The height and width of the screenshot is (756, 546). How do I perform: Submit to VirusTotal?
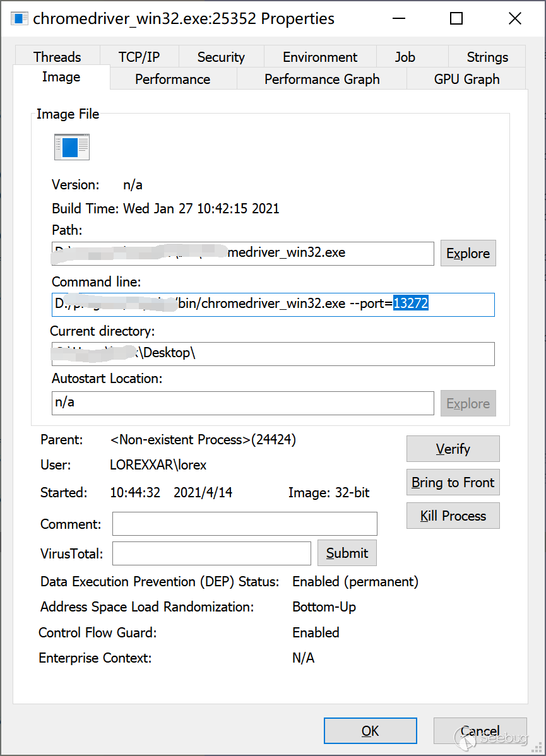pyautogui.click(x=347, y=553)
